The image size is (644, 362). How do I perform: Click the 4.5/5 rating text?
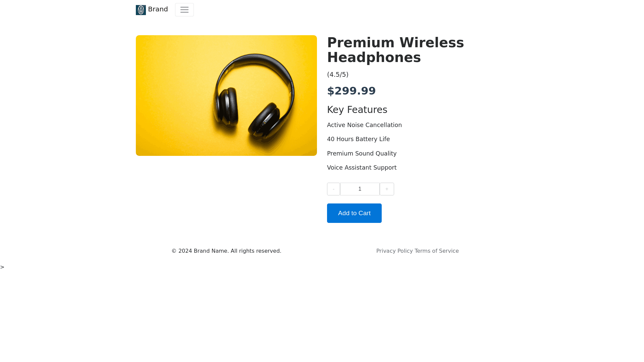tap(338, 74)
